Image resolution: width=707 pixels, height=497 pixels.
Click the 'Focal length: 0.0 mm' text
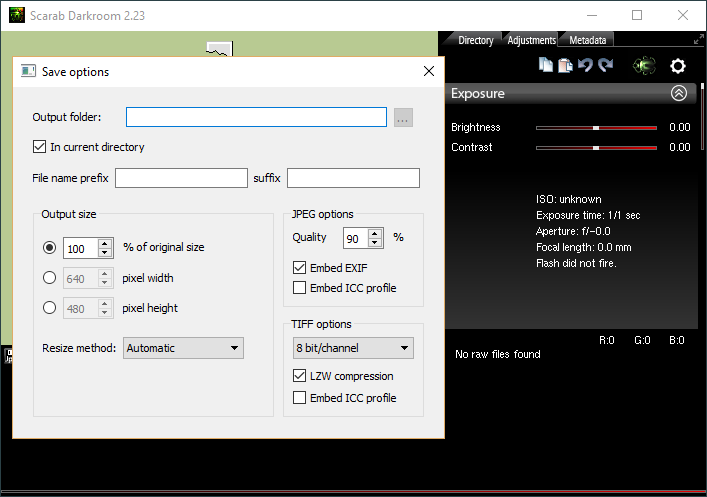pos(583,247)
